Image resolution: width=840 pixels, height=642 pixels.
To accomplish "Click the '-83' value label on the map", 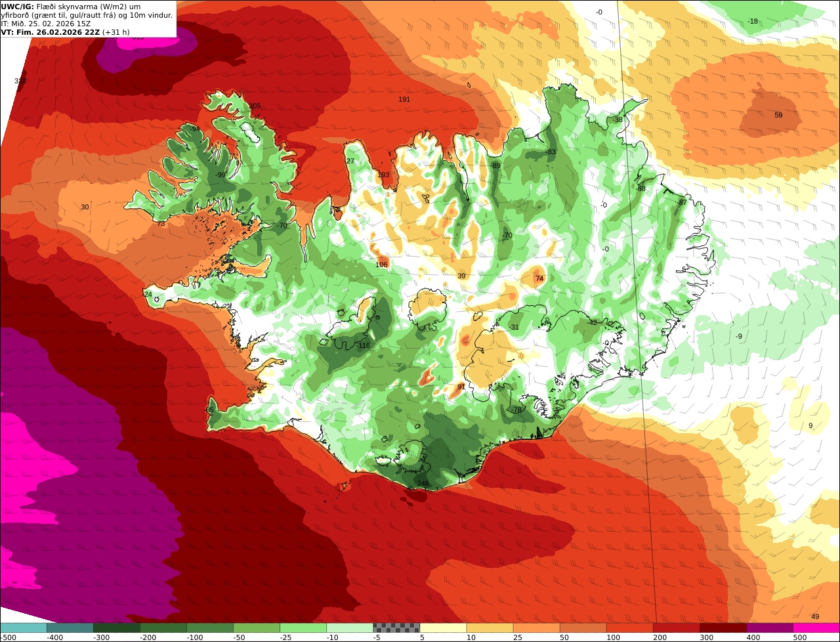I will [x=551, y=152].
